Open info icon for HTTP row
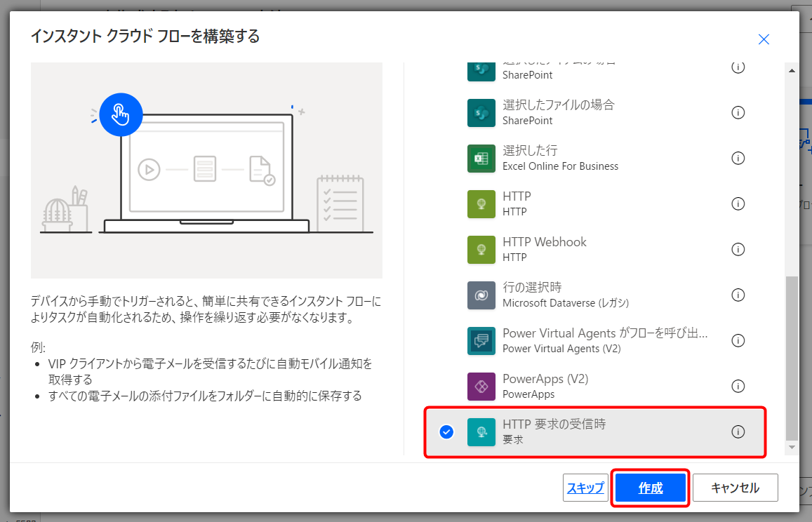Screen dimensions: 812x522 point(738,203)
